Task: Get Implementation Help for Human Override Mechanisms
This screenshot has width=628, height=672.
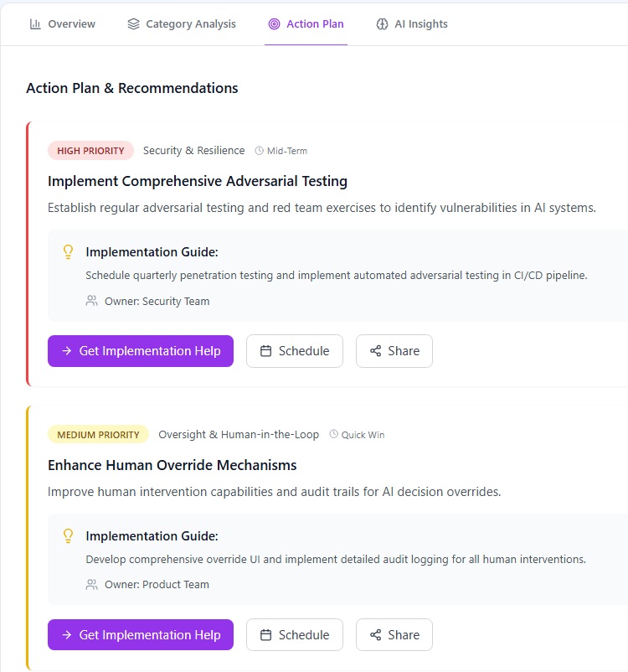Action: (x=141, y=635)
